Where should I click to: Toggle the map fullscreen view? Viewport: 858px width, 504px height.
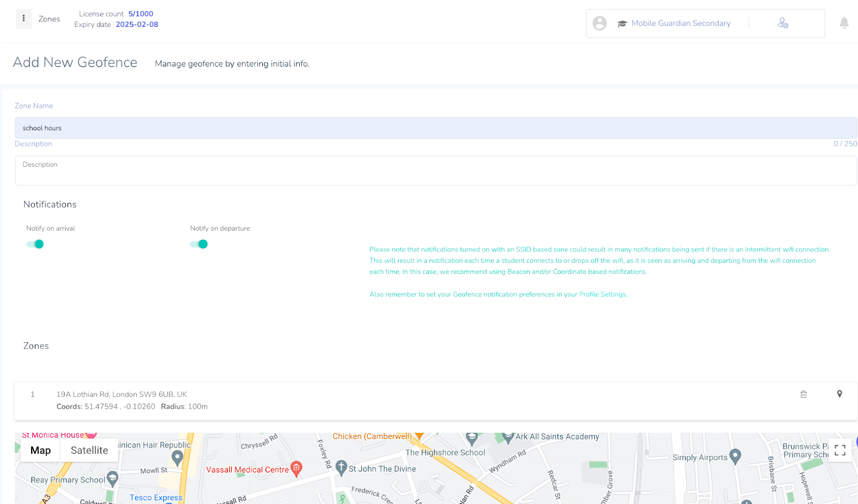coord(840,450)
